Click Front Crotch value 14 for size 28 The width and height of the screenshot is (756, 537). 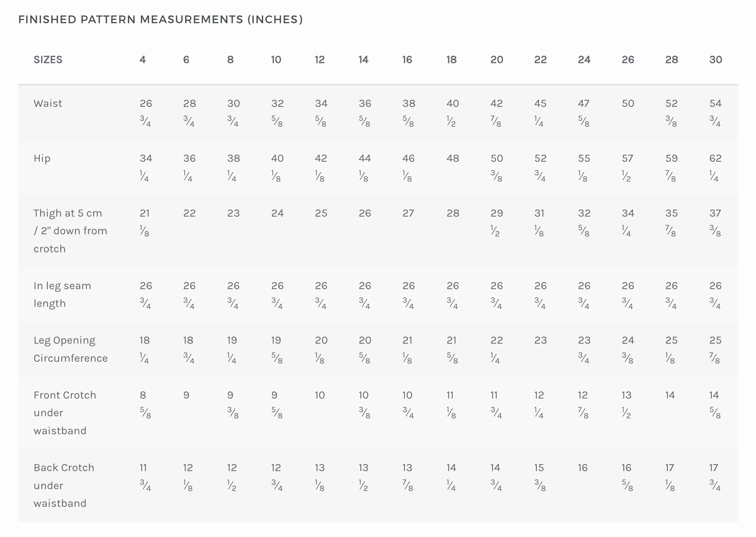670,395
